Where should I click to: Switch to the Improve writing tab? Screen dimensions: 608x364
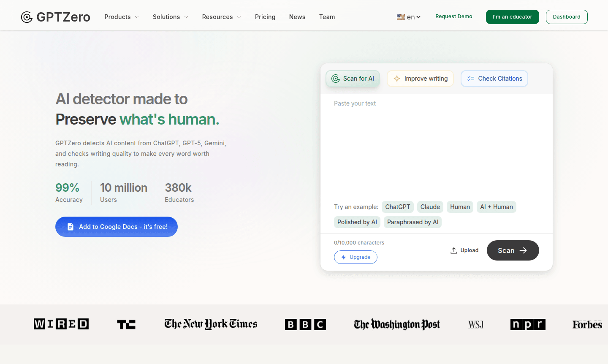(x=420, y=79)
